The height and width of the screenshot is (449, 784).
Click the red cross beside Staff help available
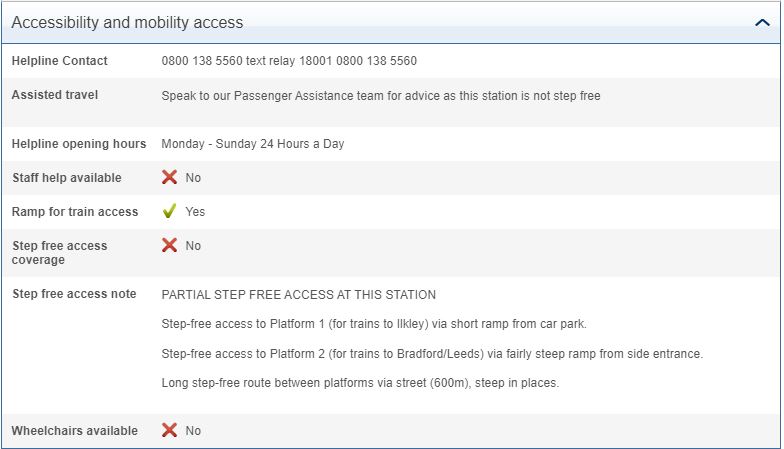tap(170, 178)
